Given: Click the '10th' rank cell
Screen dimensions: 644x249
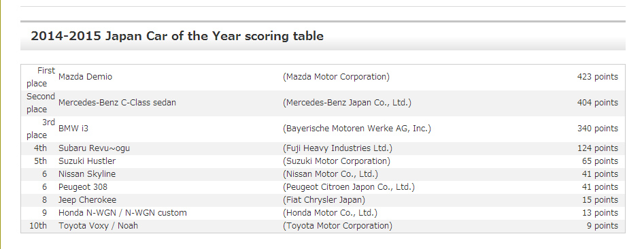Looking at the screenshot, I should (38, 226).
